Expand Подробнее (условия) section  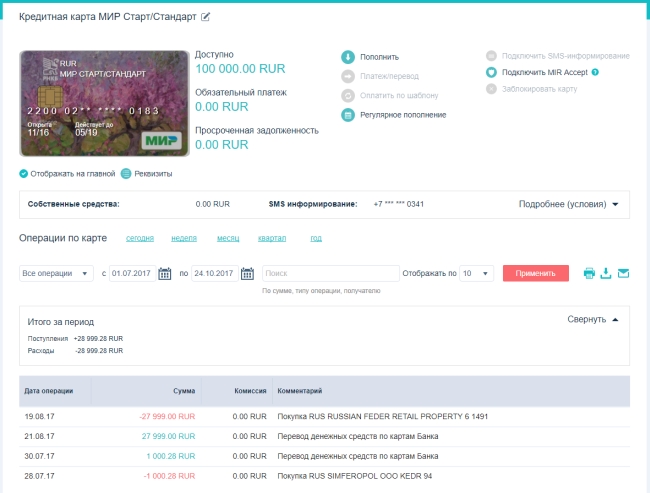568,204
